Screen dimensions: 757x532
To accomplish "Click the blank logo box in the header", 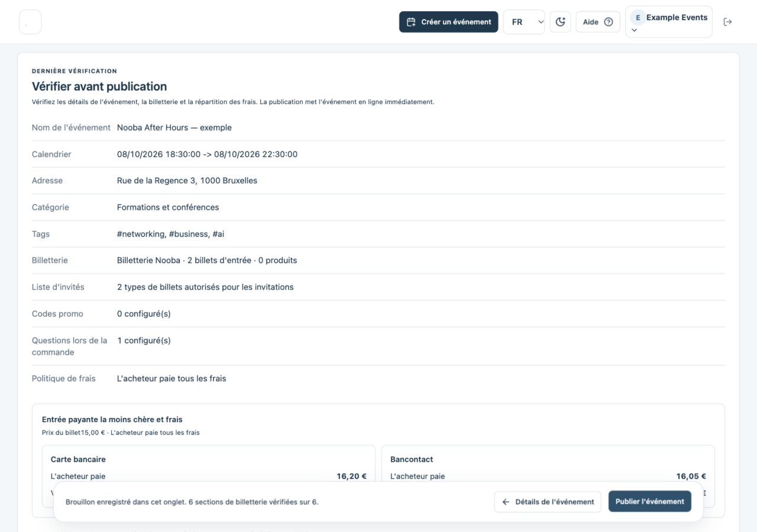I will (x=30, y=22).
